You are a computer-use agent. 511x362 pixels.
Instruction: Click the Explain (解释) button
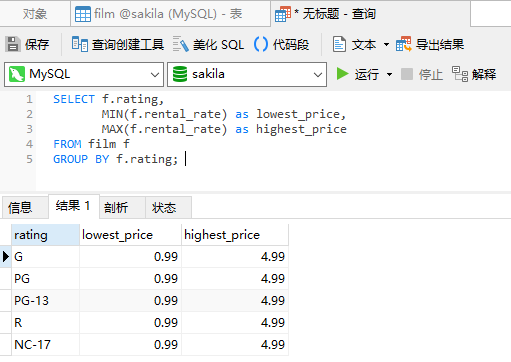(x=474, y=74)
